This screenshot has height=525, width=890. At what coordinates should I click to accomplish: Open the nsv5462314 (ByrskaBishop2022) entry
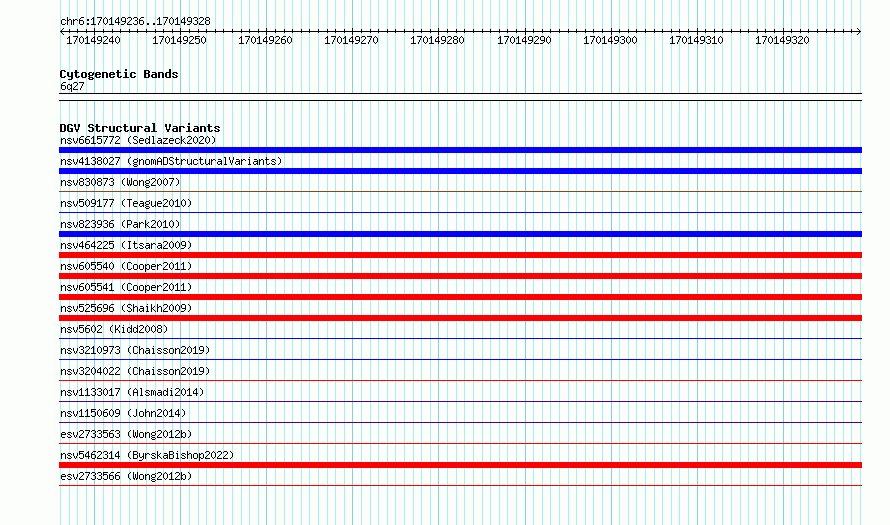147,455
